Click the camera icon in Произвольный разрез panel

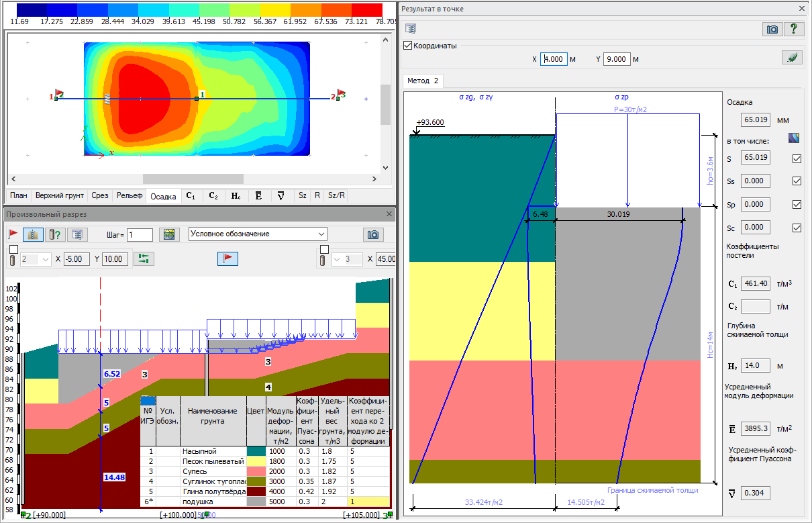[x=373, y=234]
